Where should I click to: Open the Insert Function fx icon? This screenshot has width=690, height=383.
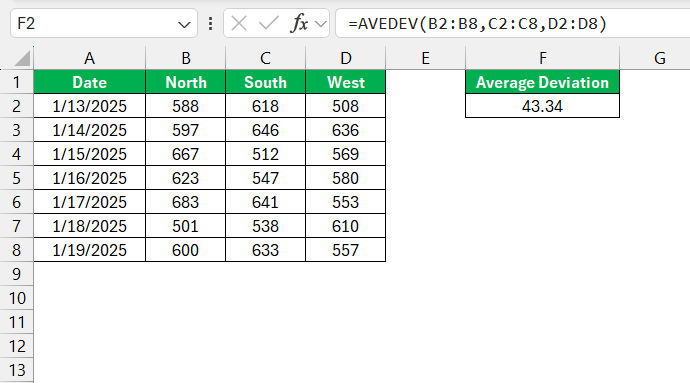tap(299, 23)
